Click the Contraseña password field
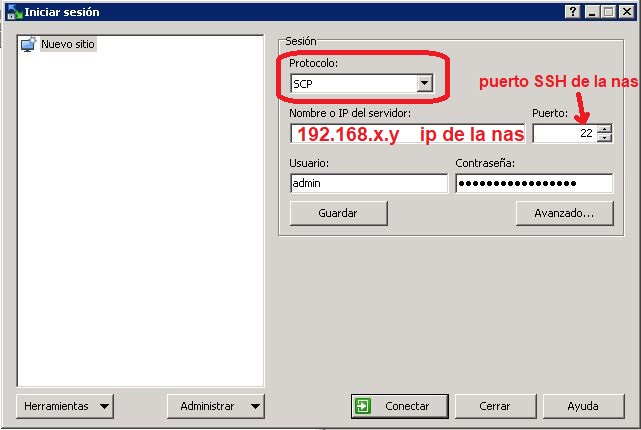This screenshot has width=641, height=430. pos(533,184)
